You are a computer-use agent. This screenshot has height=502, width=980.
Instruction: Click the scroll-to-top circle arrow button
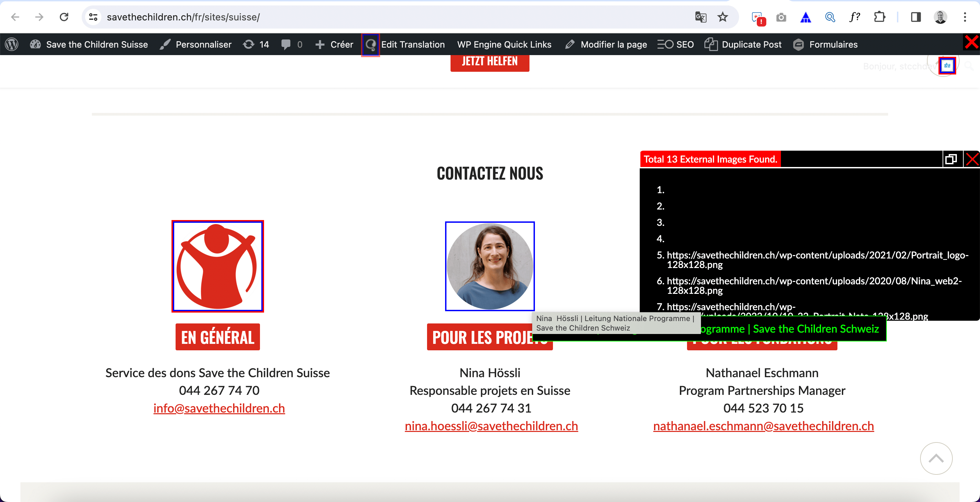[x=936, y=458]
